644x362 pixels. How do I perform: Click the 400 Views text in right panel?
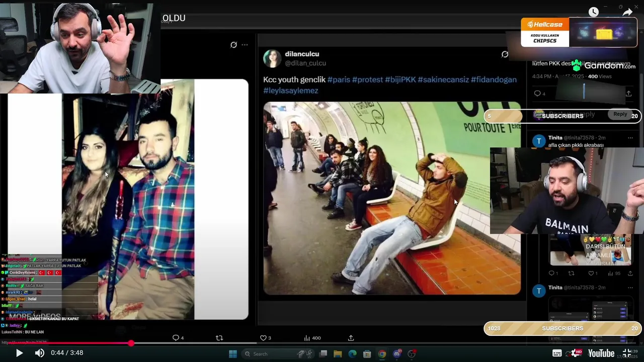point(600,76)
